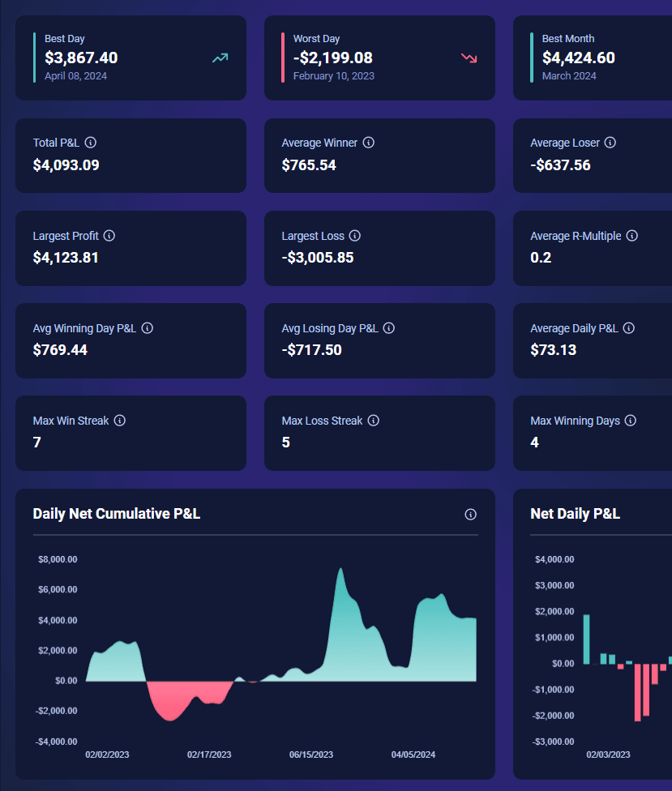672x791 pixels.
Task: Click the Average Daily P&L info icon
Action: click(x=628, y=328)
